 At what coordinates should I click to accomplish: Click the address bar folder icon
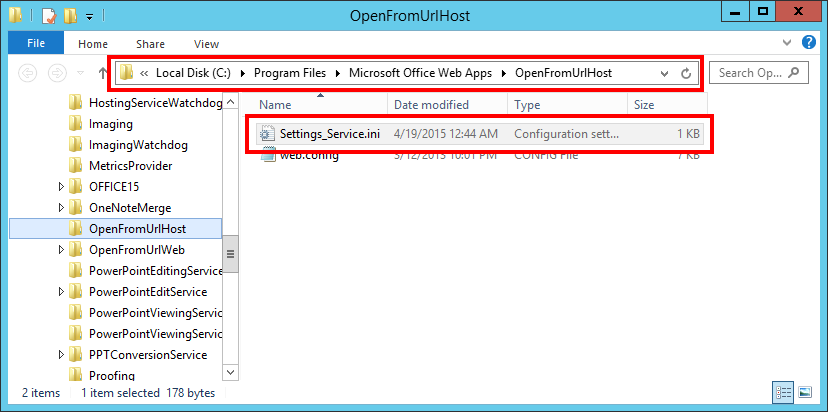(126, 73)
